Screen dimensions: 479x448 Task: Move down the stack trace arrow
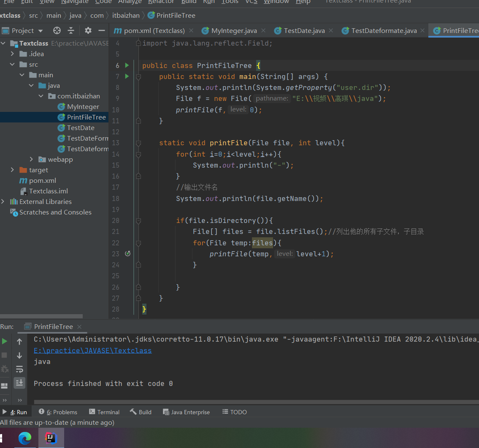(19, 356)
